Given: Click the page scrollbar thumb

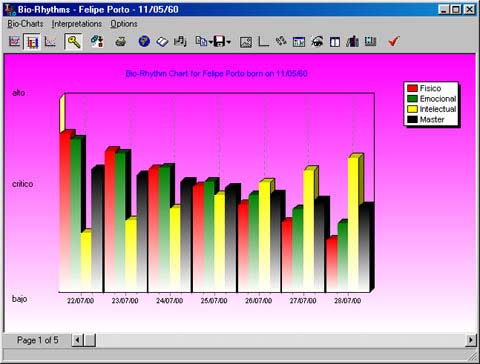Looking at the screenshot, I should [90, 340].
